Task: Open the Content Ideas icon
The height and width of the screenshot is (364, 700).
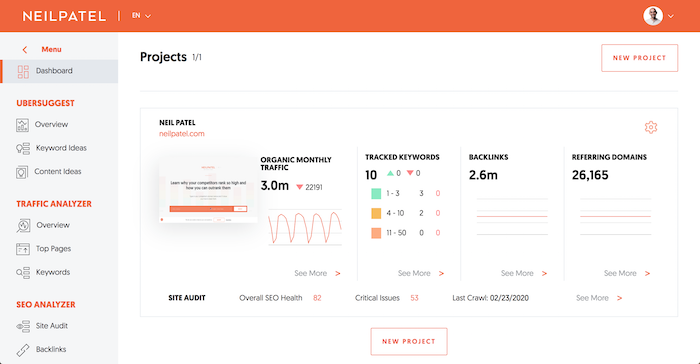Action: tap(22, 172)
